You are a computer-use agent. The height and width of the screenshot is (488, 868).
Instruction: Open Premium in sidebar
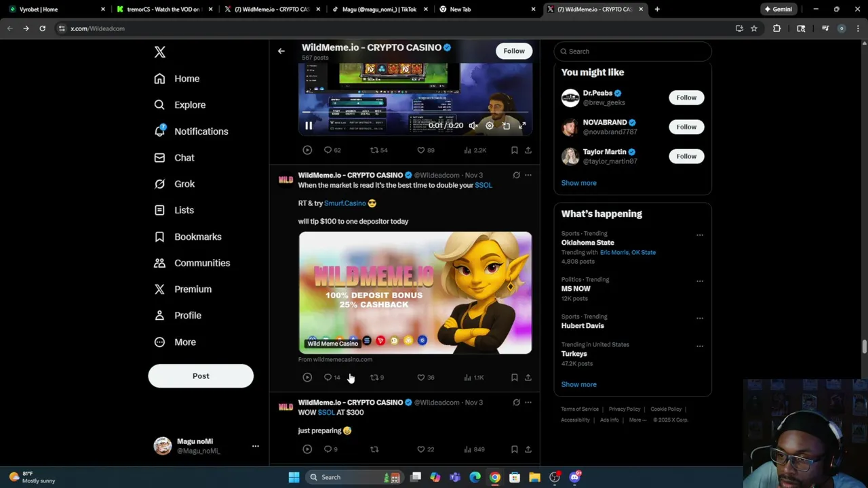pyautogui.click(x=183, y=289)
